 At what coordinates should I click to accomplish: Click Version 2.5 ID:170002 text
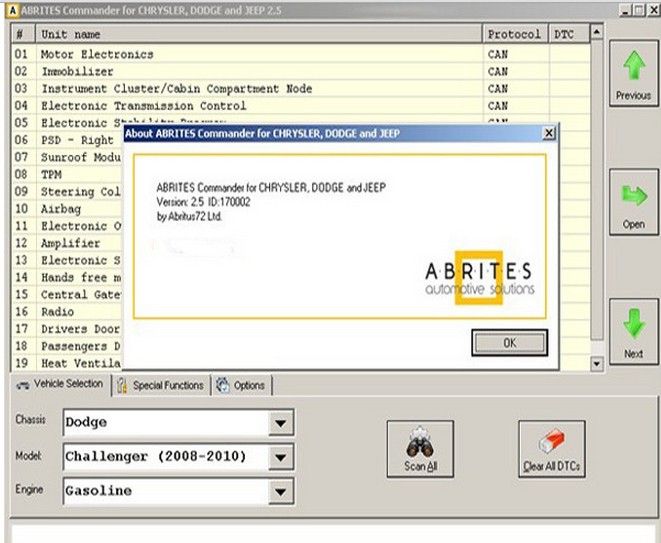203,202
